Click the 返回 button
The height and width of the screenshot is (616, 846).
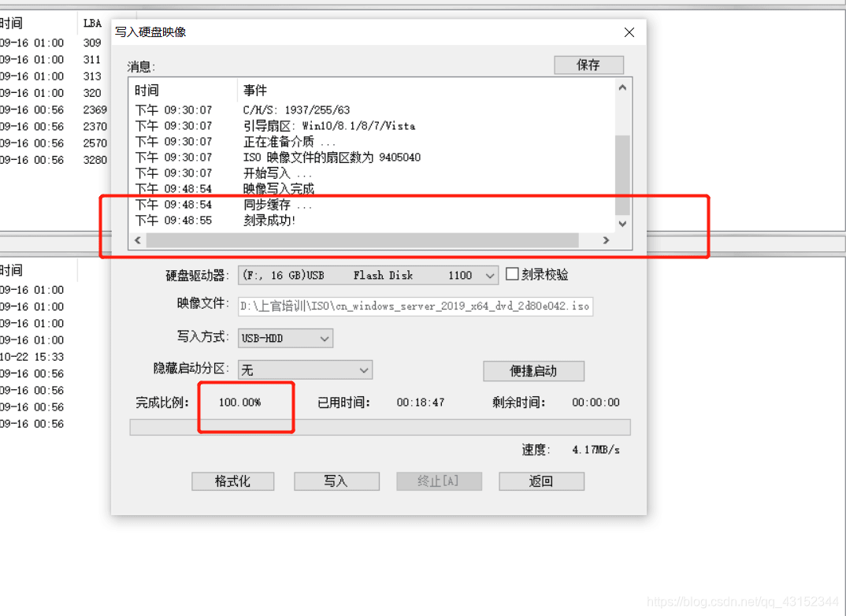tap(541, 481)
